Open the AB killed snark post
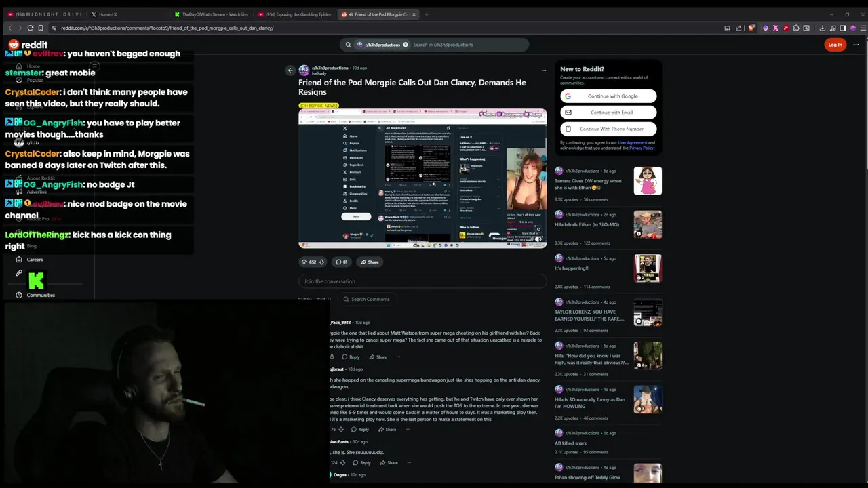Screen dimensions: 868x488 571,443
